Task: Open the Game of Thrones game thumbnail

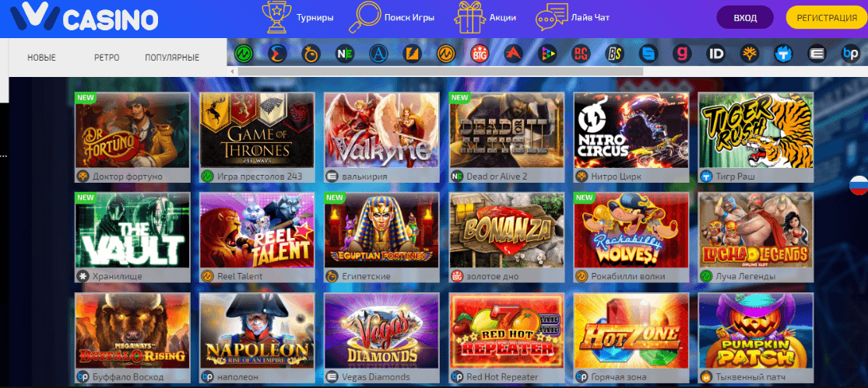Action: (x=257, y=131)
